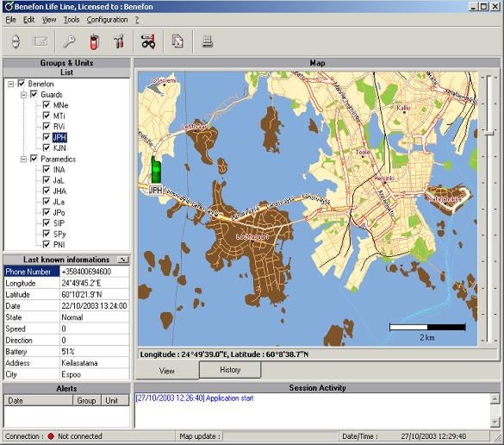504x445 pixels.
Task: Toggle the INA unit checkbox
Action: [47, 169]
